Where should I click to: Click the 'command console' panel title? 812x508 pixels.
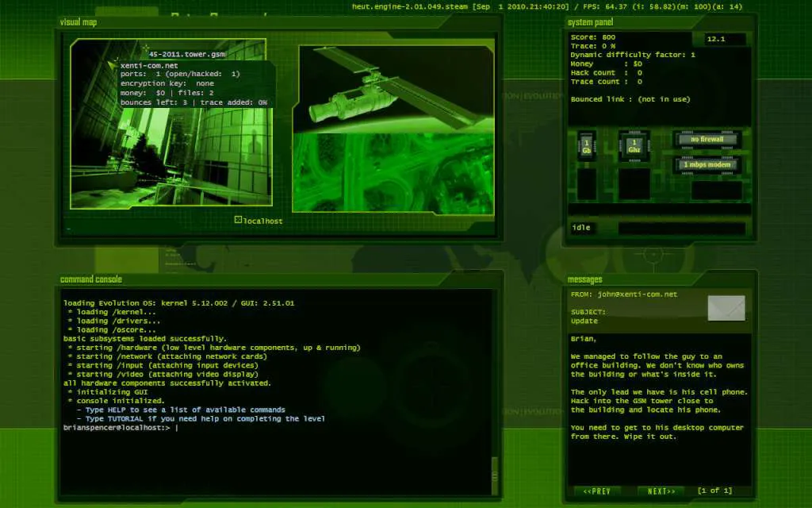(x=91, y=279)
